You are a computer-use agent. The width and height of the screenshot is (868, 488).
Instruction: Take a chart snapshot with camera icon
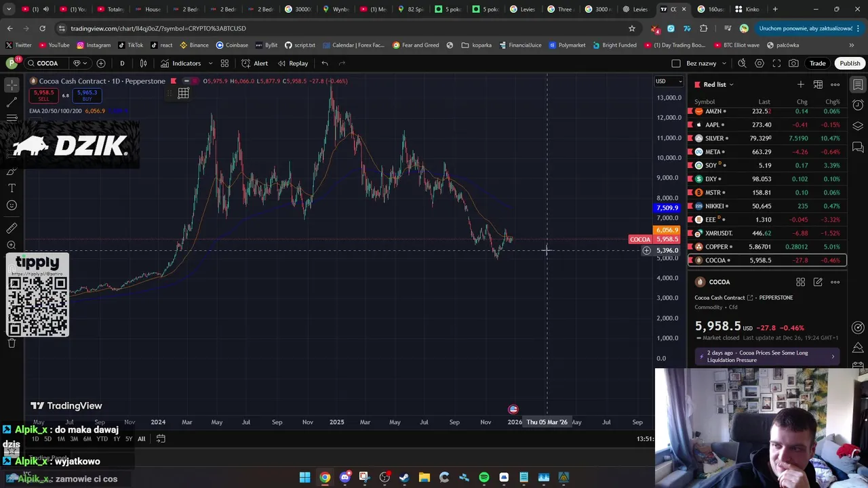click(793, 63)
